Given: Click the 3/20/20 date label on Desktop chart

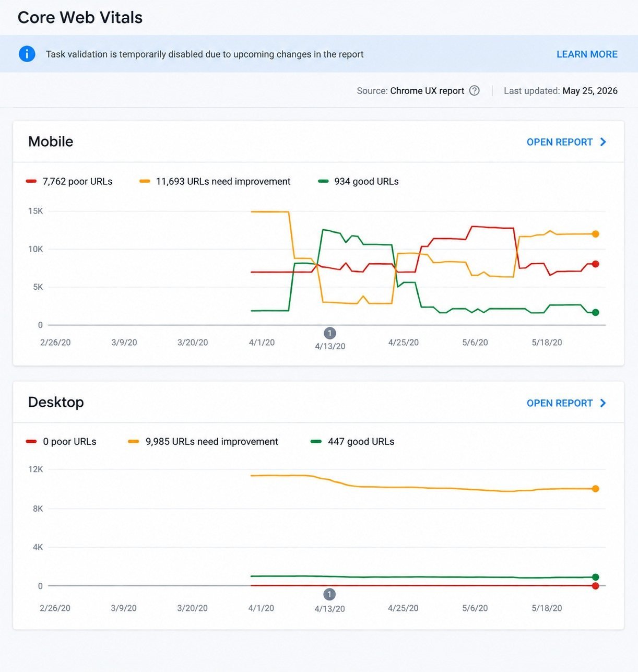Looking at the screenshot, I should 192,608.
